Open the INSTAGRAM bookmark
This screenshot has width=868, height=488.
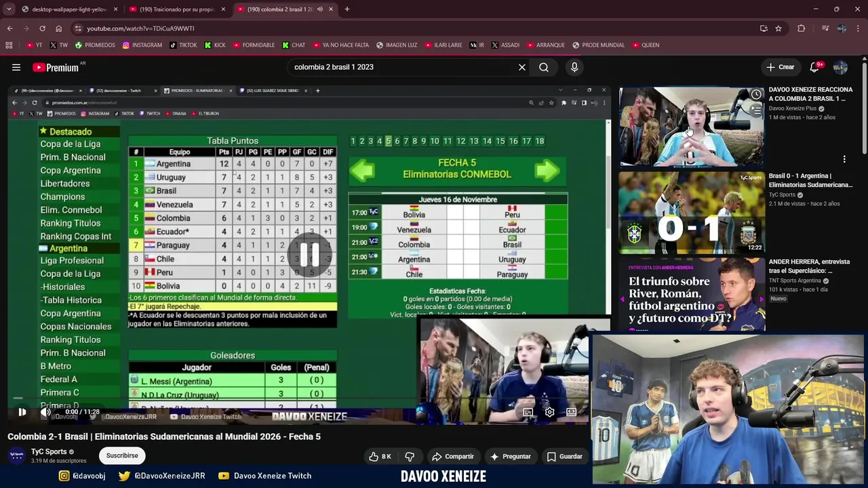pyautogui.click(x=142, y=45)
